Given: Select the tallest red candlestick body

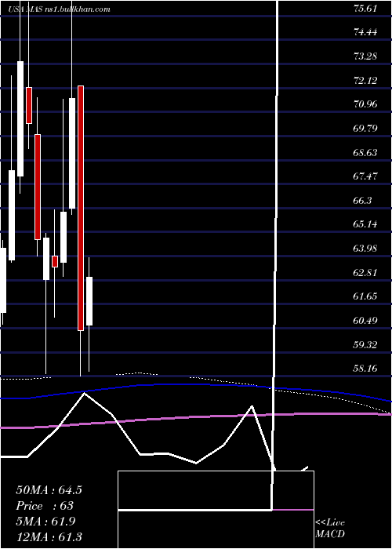Looking at the screenshot, I should tap(81, 208).
